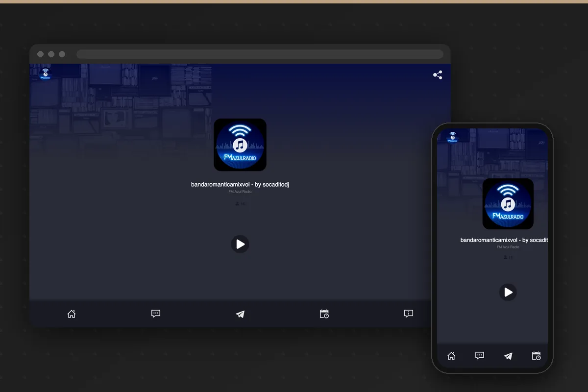
Task: Click the share icon in desktop mockup
Action: point(438,75)
